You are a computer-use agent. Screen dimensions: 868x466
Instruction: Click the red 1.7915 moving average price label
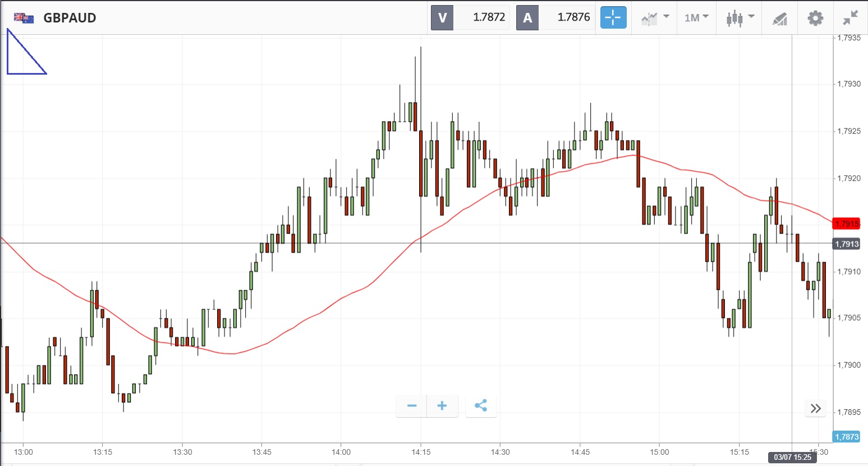tap(846, 224)
